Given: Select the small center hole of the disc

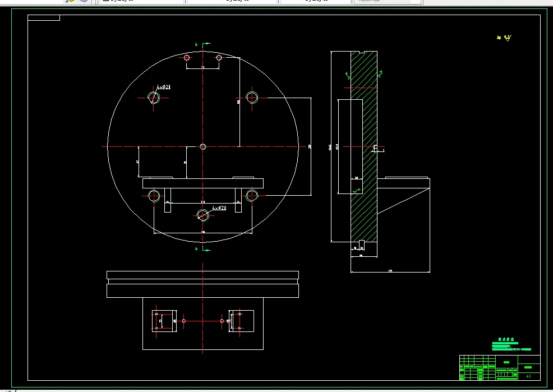Looking at the screenshot, I should coord(203,146).
